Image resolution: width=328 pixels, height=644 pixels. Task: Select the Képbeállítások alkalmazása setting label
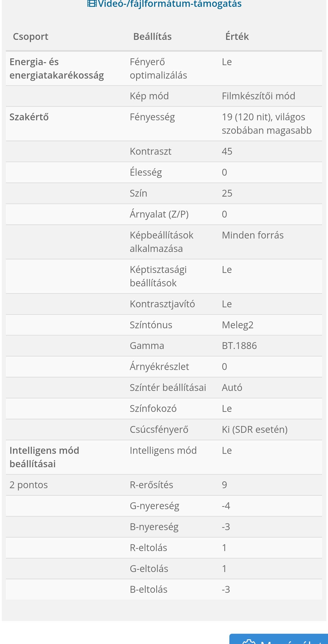pyautogui.click(x=161, y=242)
